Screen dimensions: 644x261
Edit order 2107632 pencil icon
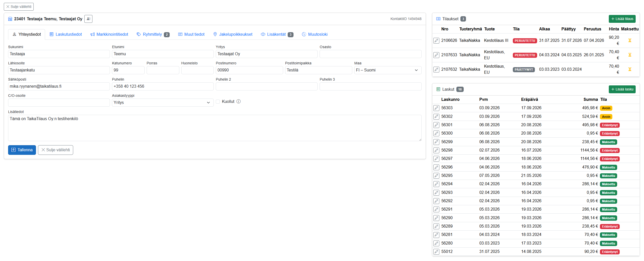(436, 69)
